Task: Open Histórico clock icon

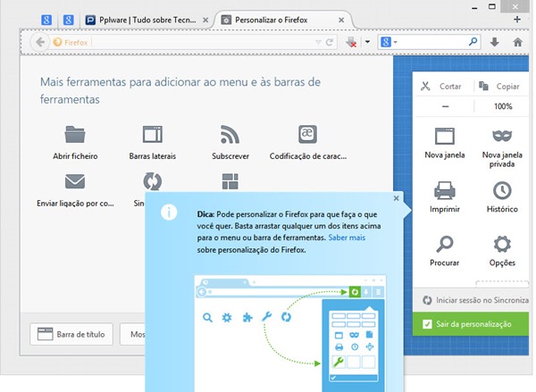Action: (502, 190)
